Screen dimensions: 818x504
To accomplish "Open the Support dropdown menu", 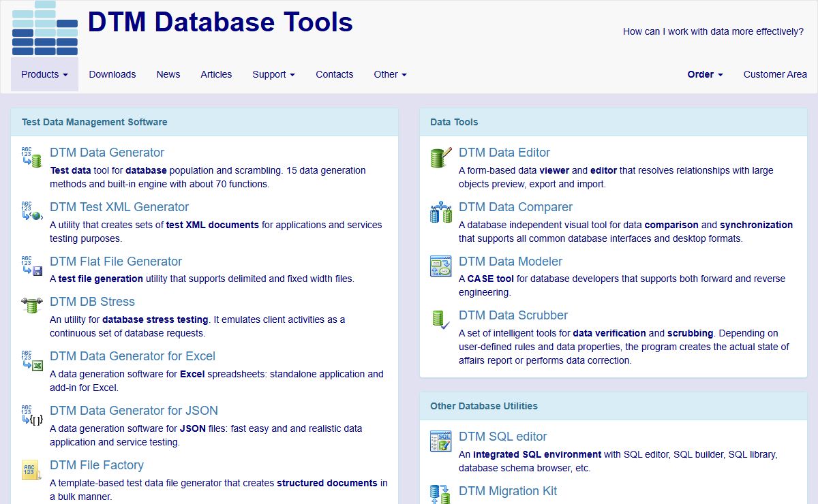I will pyautogui.click(x=273, y=74).
